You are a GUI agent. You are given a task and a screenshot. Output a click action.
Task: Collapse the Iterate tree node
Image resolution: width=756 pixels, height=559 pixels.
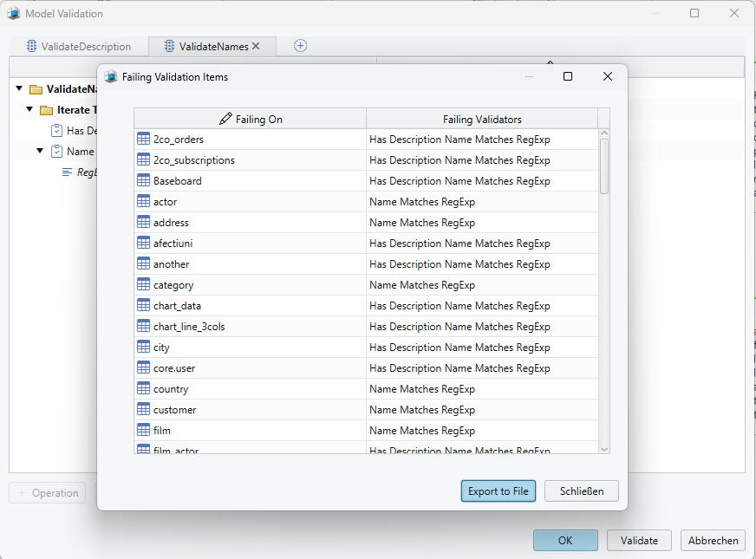pyautogui.click(x=29, y=109)
